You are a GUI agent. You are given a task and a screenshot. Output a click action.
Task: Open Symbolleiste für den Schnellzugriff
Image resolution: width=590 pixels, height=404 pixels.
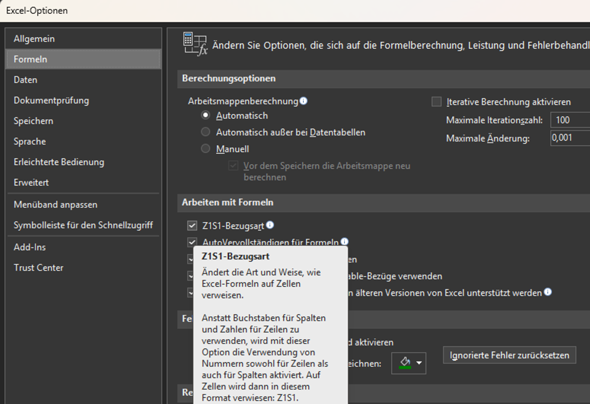[84, 225]
